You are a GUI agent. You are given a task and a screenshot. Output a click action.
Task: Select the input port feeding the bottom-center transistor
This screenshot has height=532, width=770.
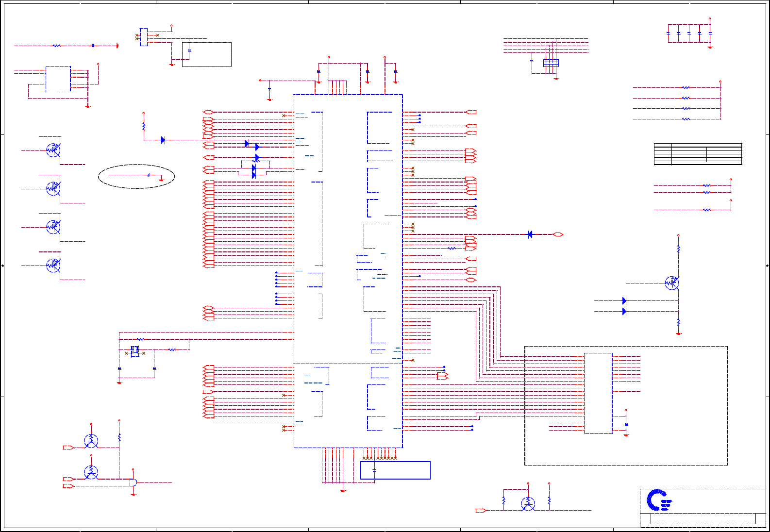coord(481,511)
